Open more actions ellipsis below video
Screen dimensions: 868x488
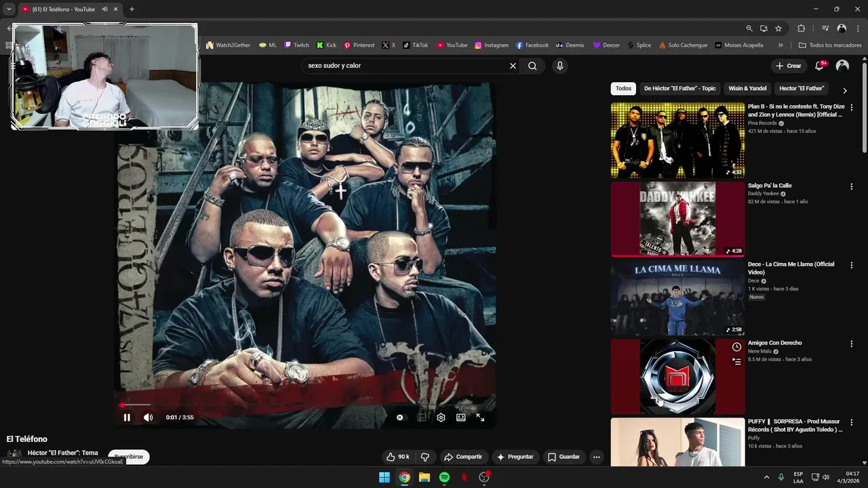pos(597,457)
